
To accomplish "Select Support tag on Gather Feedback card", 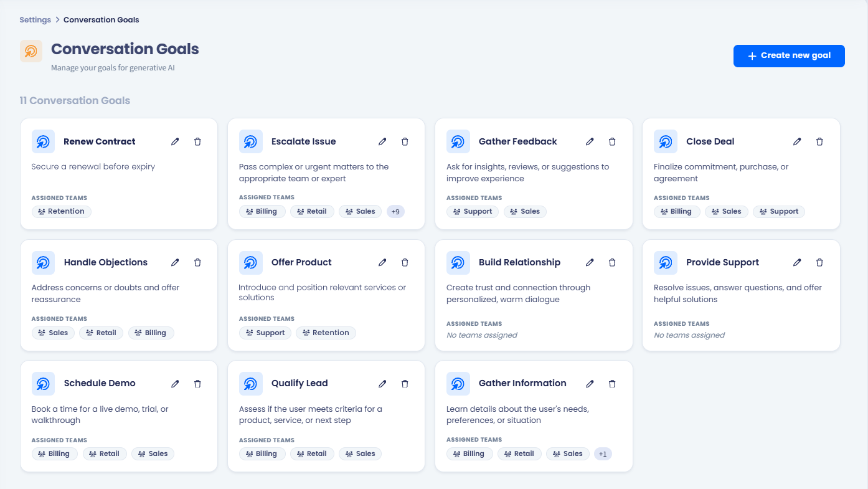I will point(473,211).
